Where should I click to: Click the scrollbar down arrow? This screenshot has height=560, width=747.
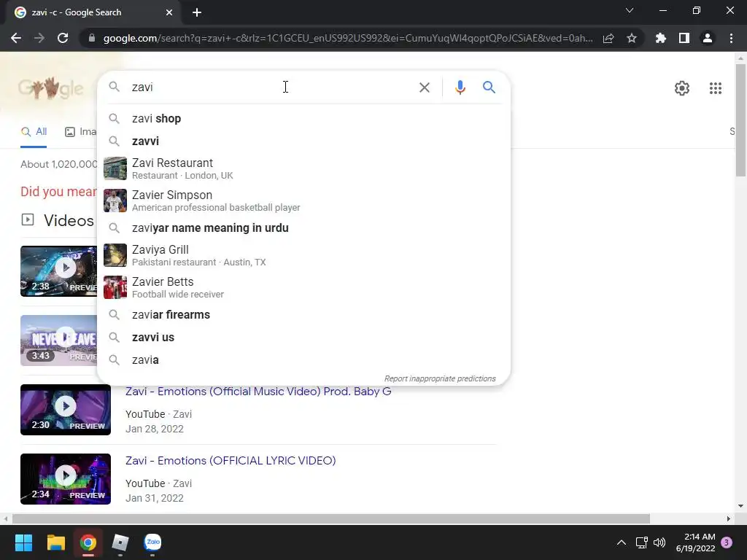tap(740, 506)
